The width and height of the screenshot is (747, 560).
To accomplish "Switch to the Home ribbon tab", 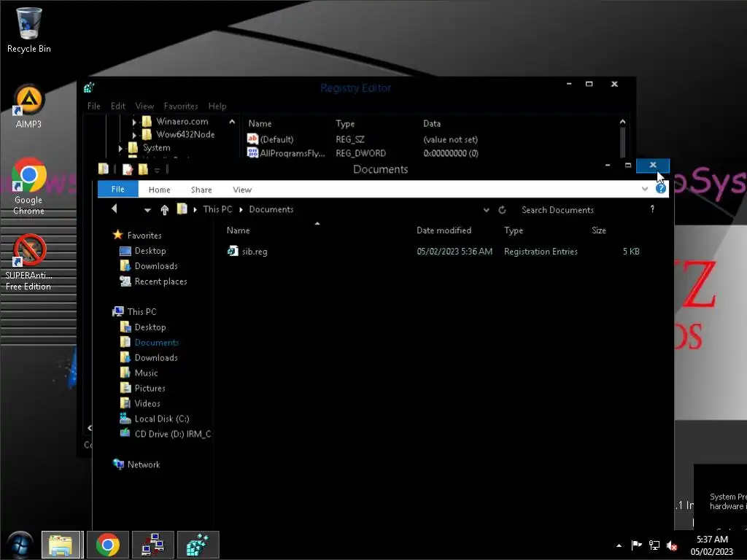I will 159,190.
